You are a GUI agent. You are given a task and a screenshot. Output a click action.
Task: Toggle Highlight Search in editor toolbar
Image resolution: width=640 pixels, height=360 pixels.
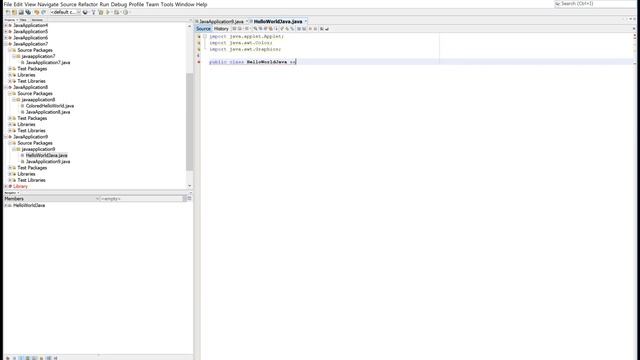[x=271, y=29]
